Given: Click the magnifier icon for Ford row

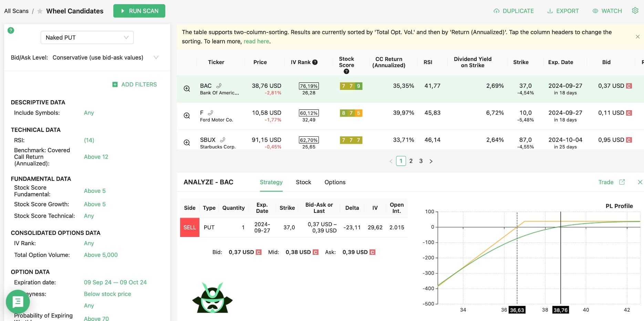Looking at the screenshot, I should pyautogui.click(x=187, y=116).
